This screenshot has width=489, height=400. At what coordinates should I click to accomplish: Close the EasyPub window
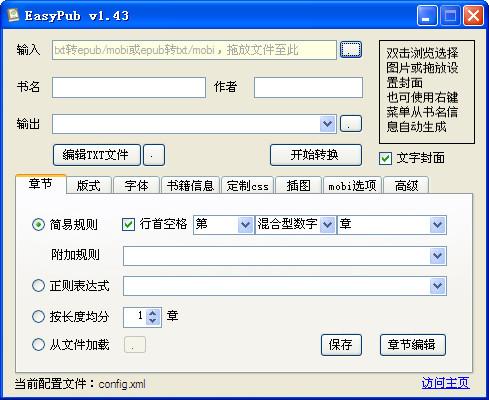(x=473, y=15)
